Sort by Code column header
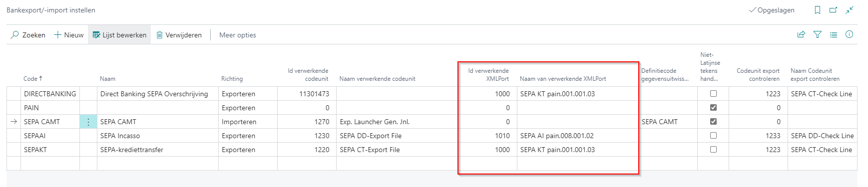Viewport: 868px width, 187px height. tap(33, 79)
